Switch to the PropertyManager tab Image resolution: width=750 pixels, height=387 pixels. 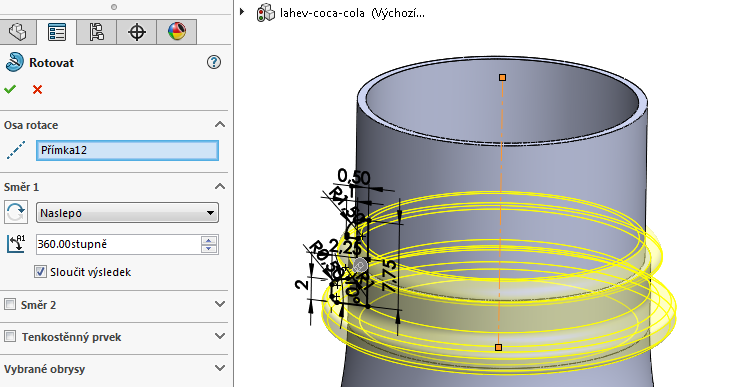(57, 32)
